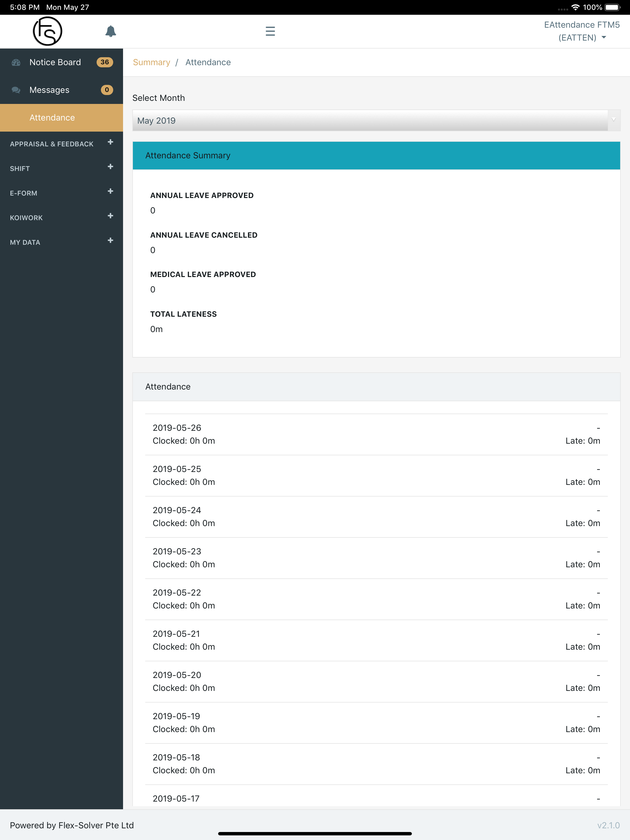Click the Attendance list panel header

coord(376,386)
